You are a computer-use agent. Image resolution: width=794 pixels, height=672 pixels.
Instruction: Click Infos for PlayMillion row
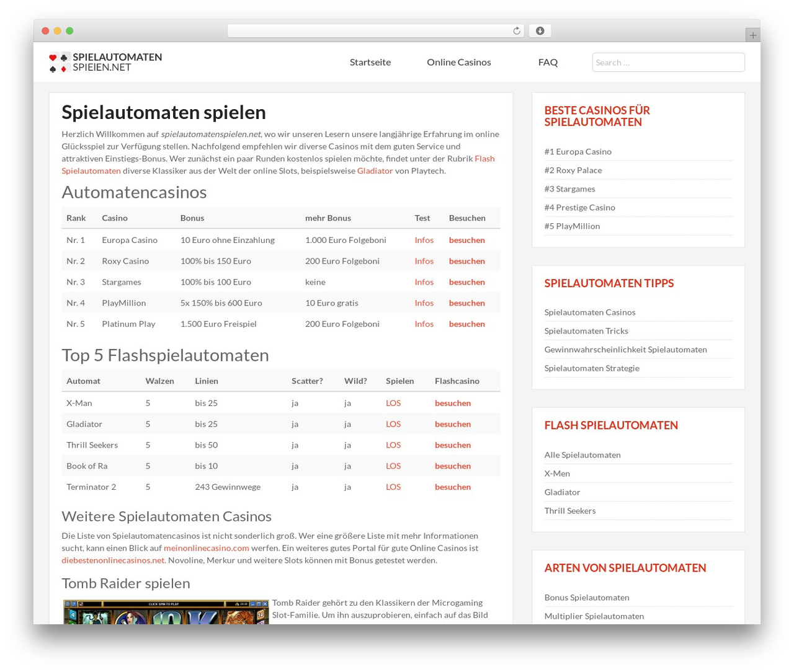424,303
